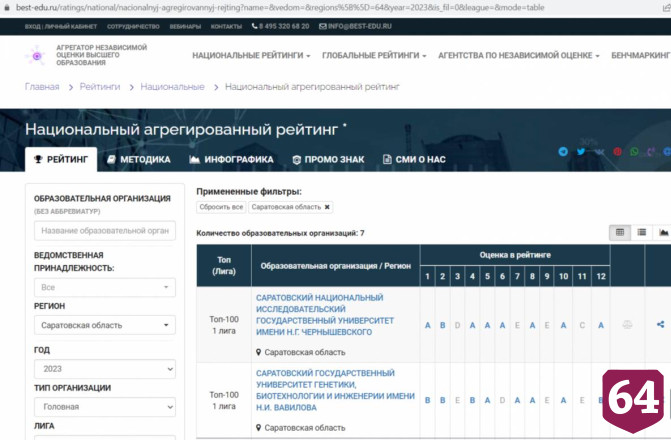The width and height of the screenshot is (671, 440).
Task: Select the РЕЙТИНГ tab
Action: (61, 159)
